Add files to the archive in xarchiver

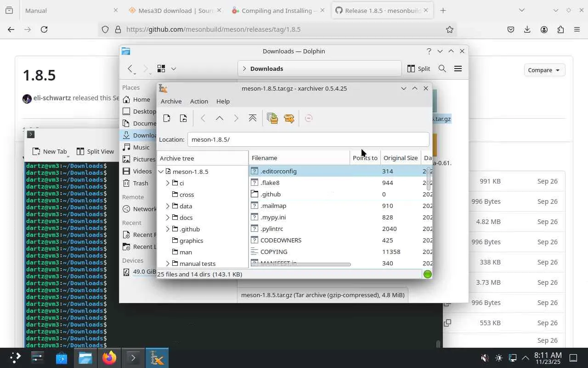272,118
